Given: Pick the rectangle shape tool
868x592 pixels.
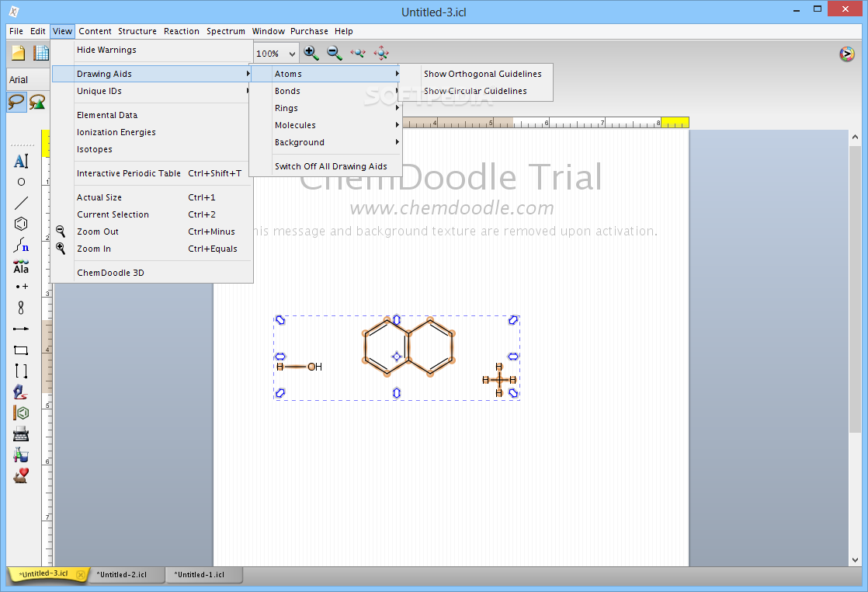Looking at the screenshot, I should tap(21, 350).
